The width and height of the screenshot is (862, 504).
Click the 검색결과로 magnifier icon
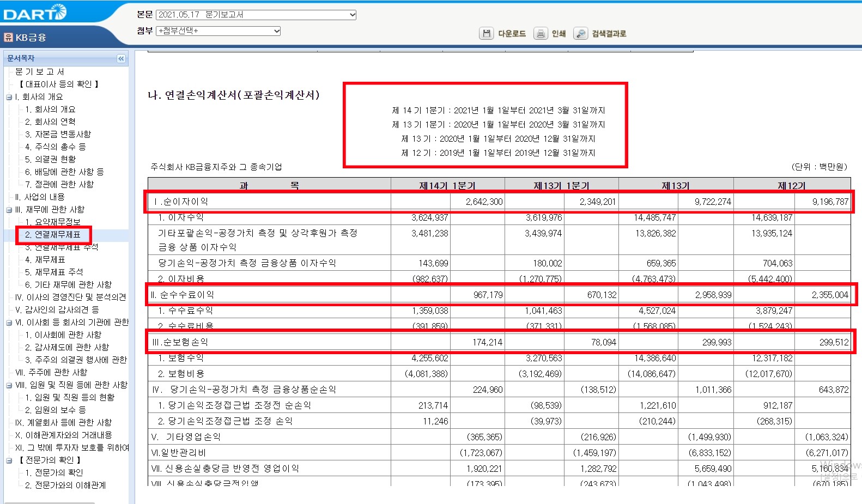(581, 34)
